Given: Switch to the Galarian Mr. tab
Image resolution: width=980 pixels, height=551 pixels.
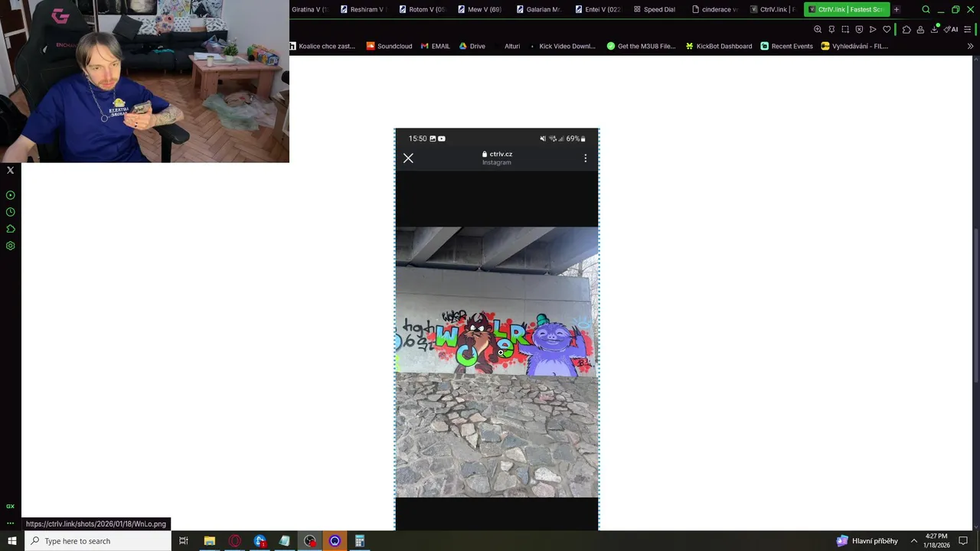Looking at the screenshot, I should (540, 9).
